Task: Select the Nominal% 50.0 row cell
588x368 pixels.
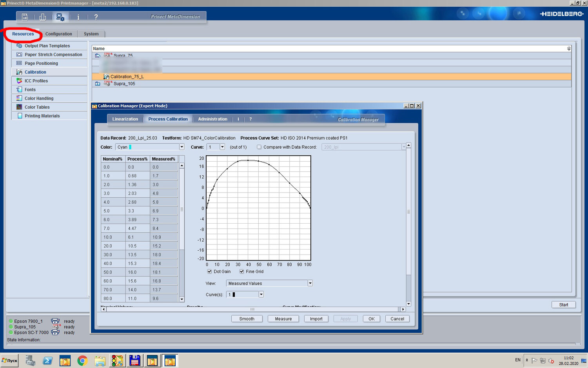Action: [113, 272]
